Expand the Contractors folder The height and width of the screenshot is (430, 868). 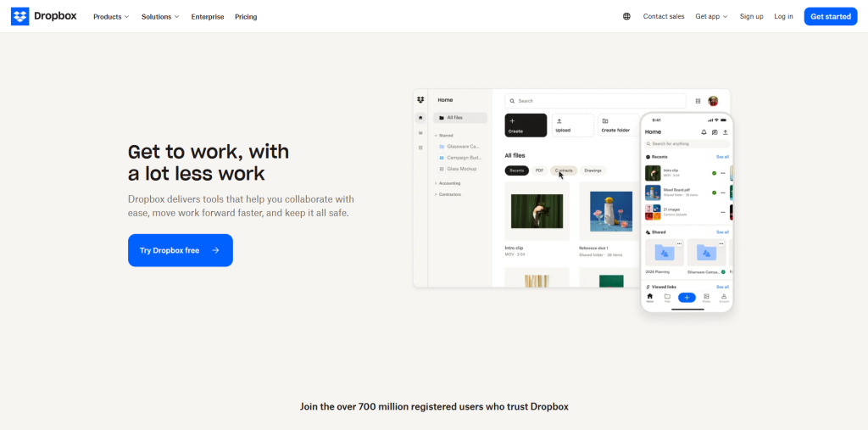pyautogui.click(x=448, y=194)
